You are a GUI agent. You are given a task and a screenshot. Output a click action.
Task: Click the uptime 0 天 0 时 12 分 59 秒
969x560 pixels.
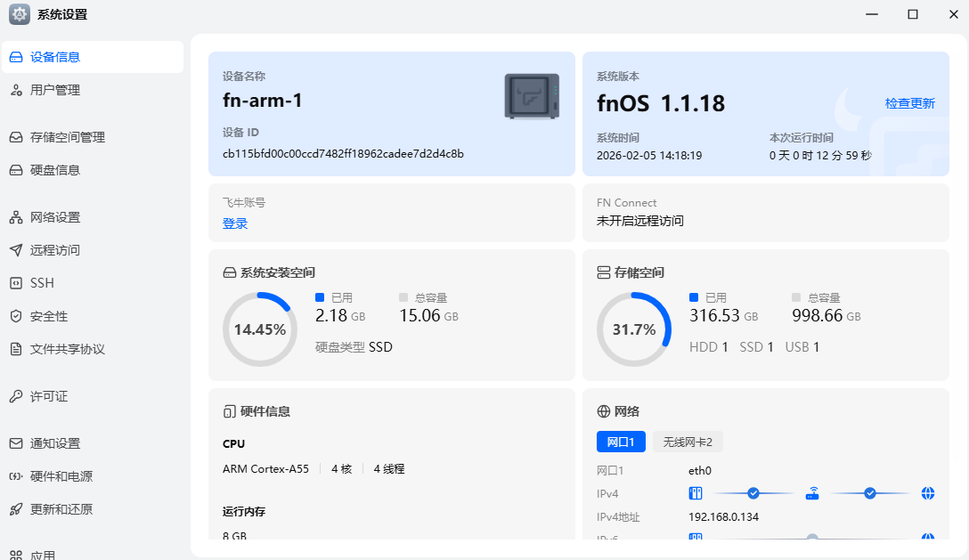point(820,156)
